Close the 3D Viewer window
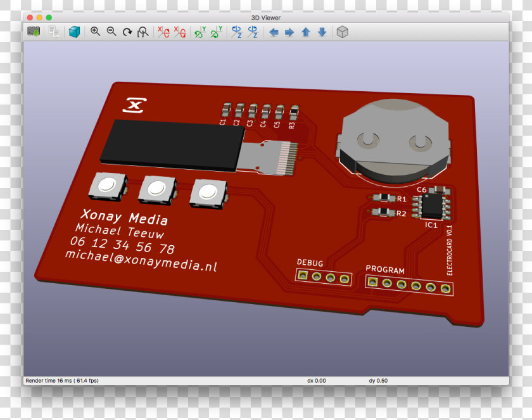The image size is (532, 420). pos(30,17)
